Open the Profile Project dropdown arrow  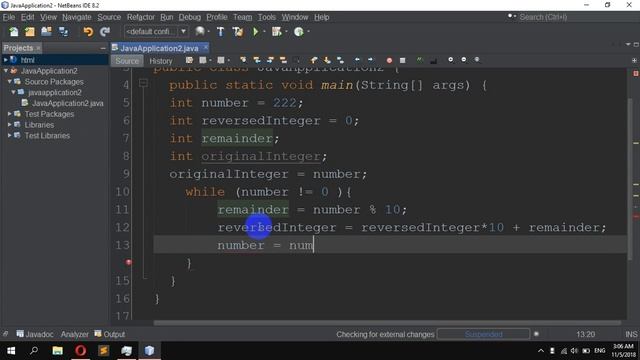(x=308, y=31)
